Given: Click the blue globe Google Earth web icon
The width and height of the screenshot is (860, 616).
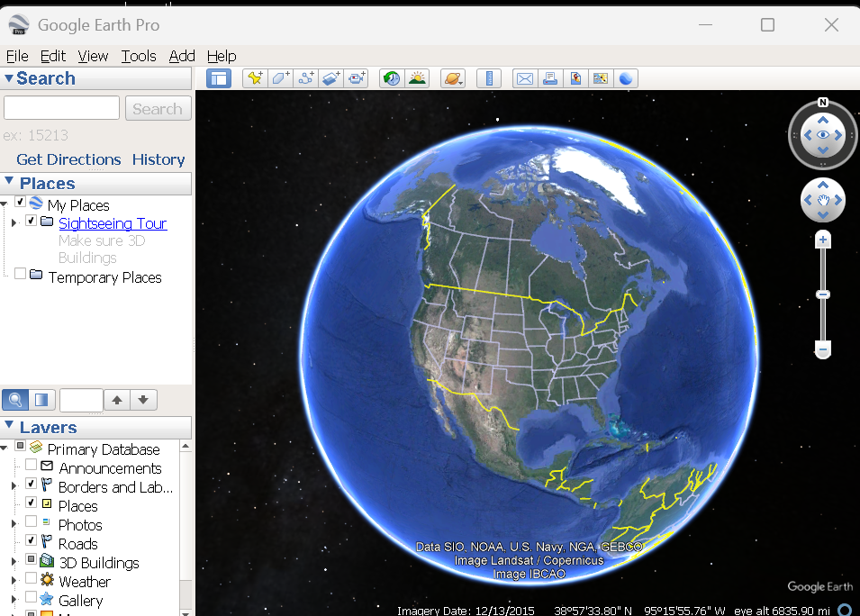Looking at the screenshot, I should 626,78.
